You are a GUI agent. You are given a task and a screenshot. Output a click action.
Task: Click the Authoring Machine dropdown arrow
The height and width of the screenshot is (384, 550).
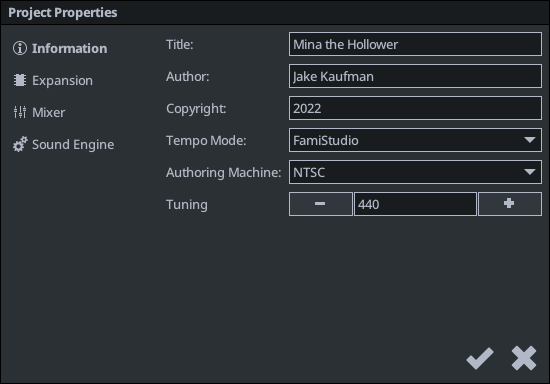[x=530, y=172]
